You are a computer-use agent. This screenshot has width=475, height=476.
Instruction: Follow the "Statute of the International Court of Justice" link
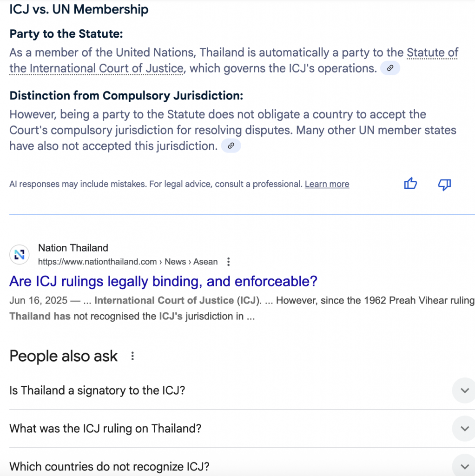234,60
